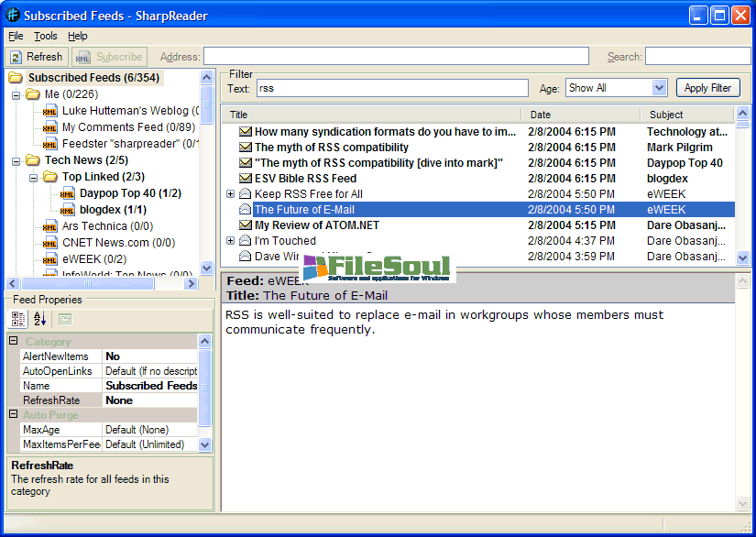The image size is (756, 537).
Task: Select the AutoOpenLinks property row
Action: [109, 371]
